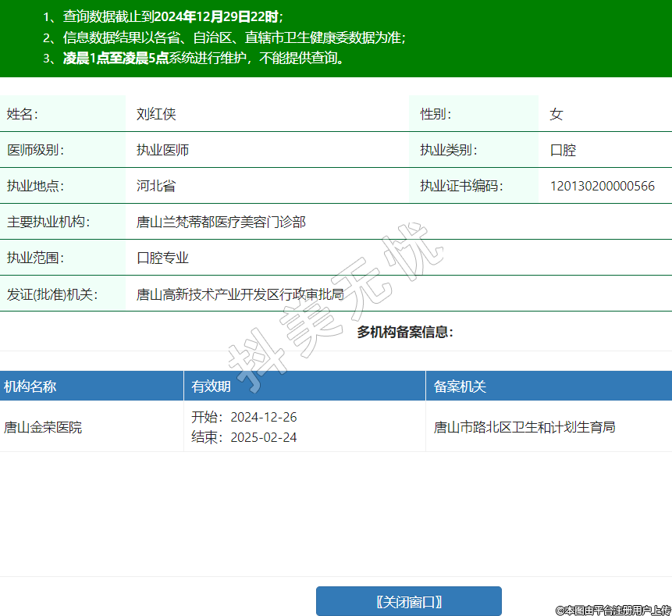Viewport: 672px width, 616px height.
Task: Click the physician level value 执业医师
Action: [x=162, y=150]
